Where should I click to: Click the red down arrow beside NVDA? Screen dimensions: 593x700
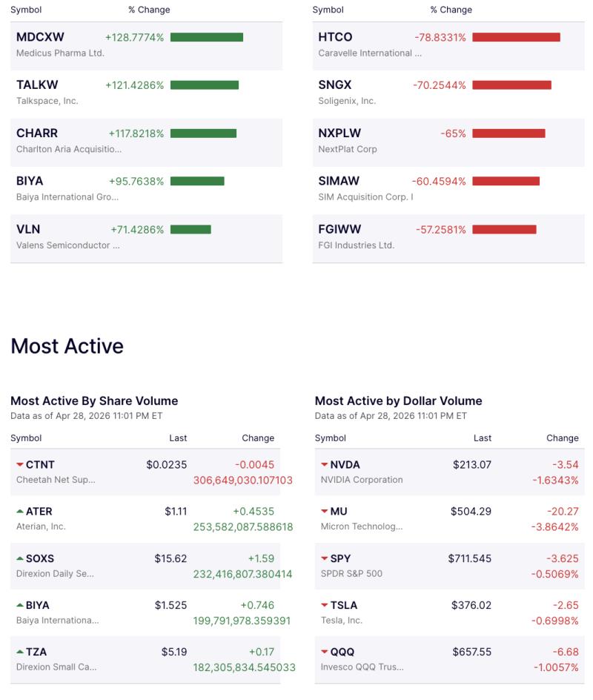(324, 465)
